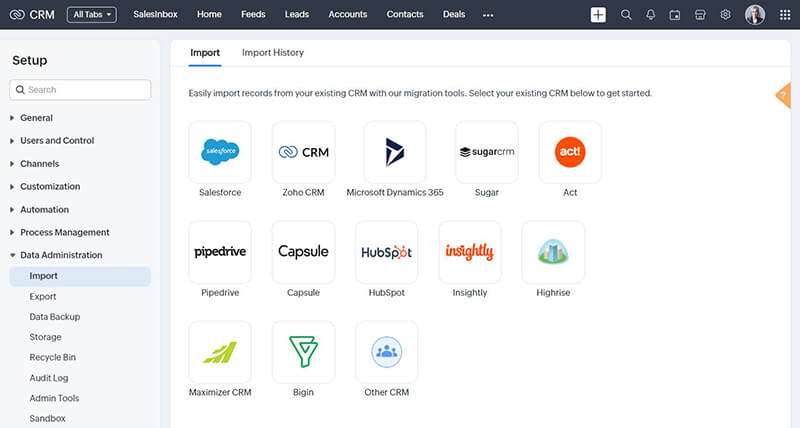This screenshot has height=428, width=800.
Task: Collapse Data Administration section
Action: coord(56,255)
